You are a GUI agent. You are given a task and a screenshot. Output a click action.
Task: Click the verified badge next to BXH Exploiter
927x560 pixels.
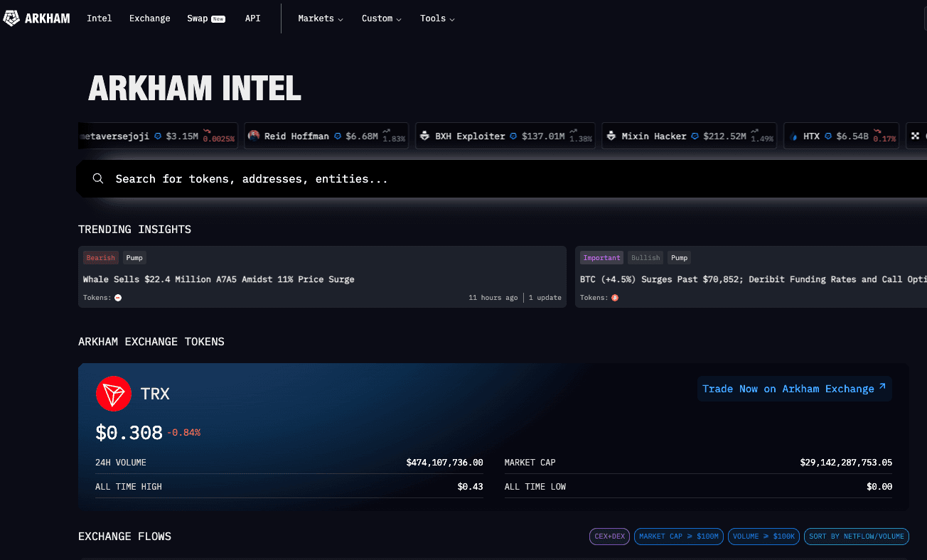pyautogui.click(x=513, y=136)
